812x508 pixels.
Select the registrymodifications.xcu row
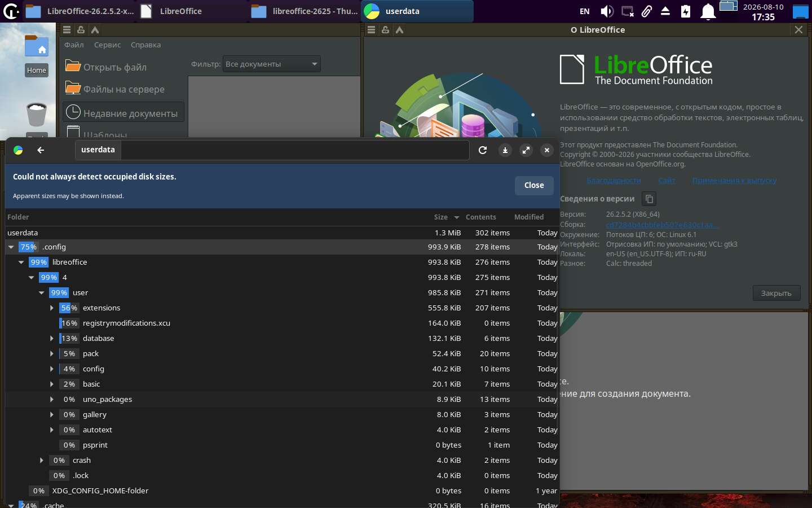point(282,323)
